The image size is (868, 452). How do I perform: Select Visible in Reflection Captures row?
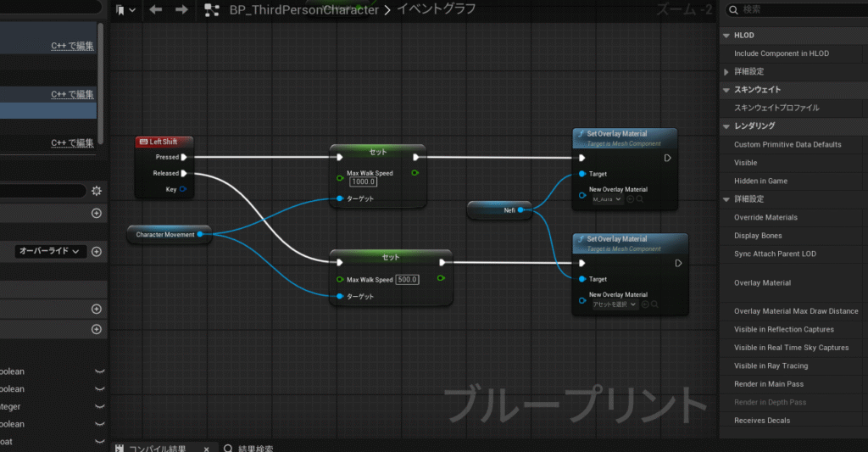pyautogui.click(x=793, y=330)
